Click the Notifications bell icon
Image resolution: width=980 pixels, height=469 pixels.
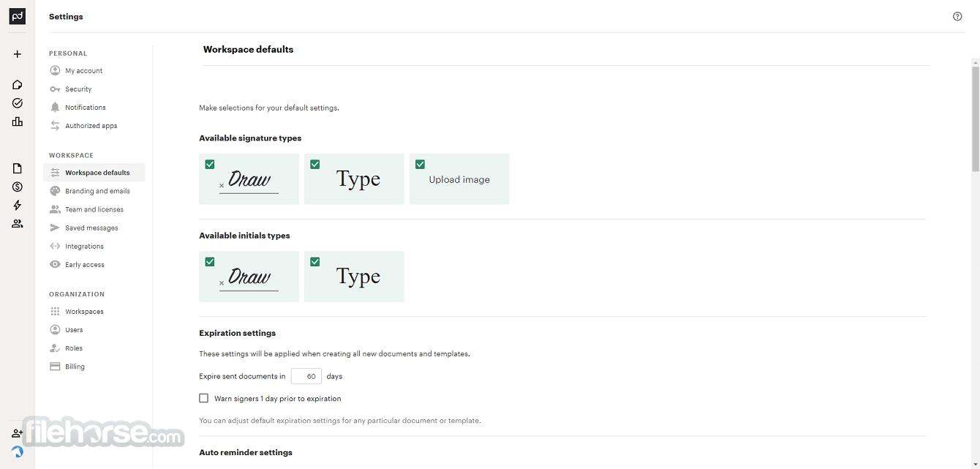click(x=55, y=107)
